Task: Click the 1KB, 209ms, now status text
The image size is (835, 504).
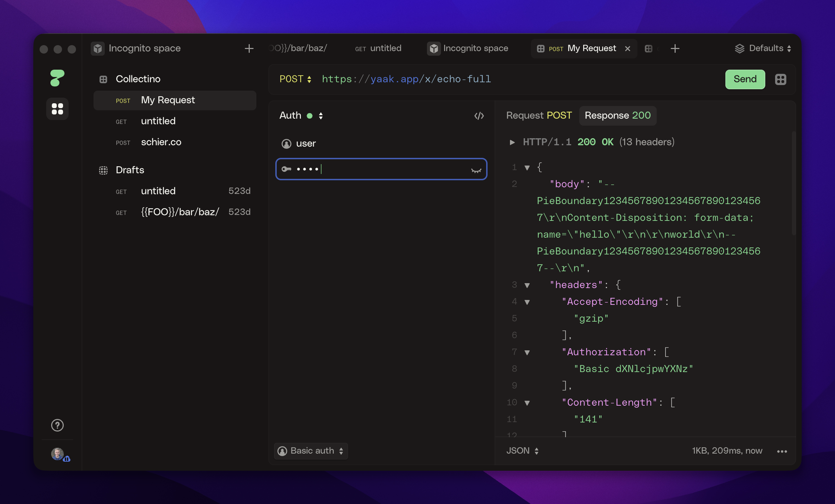Action: (x=727, y=451)
